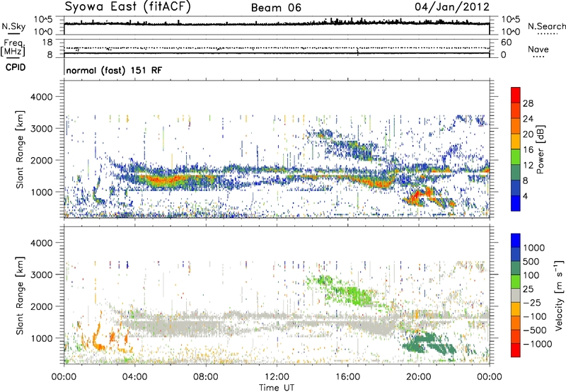Click the '04:00' time tick label
This screenshot has height=392, width=566.
tap(134, 377)
